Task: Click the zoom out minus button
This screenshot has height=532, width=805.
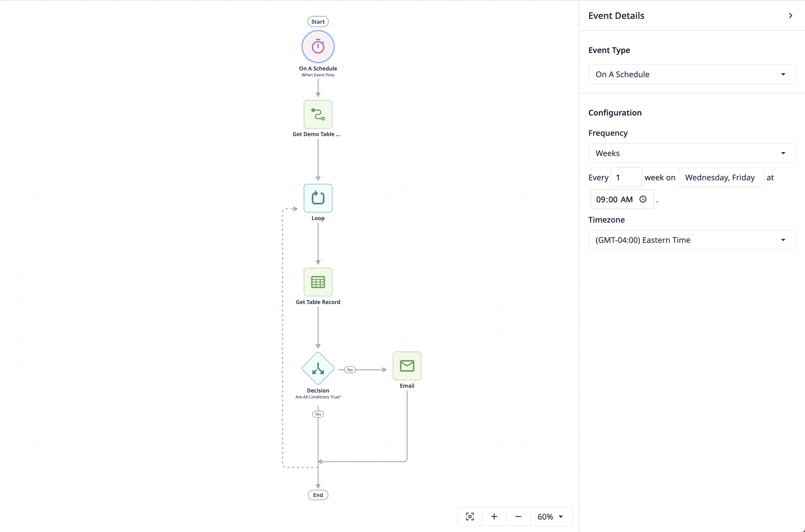Action: pyautogui.click(x=518, y=517)
